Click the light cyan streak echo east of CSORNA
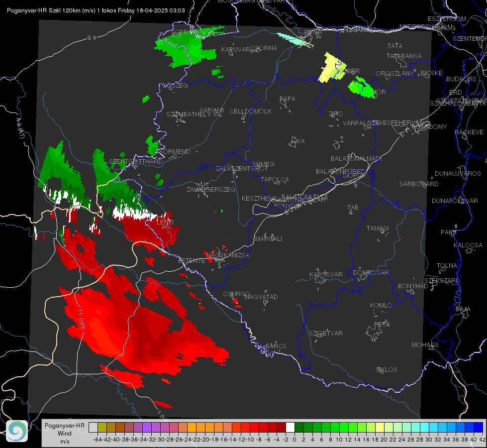The height and width of the screenshot is (448, 487). click(x=294, y=40)
